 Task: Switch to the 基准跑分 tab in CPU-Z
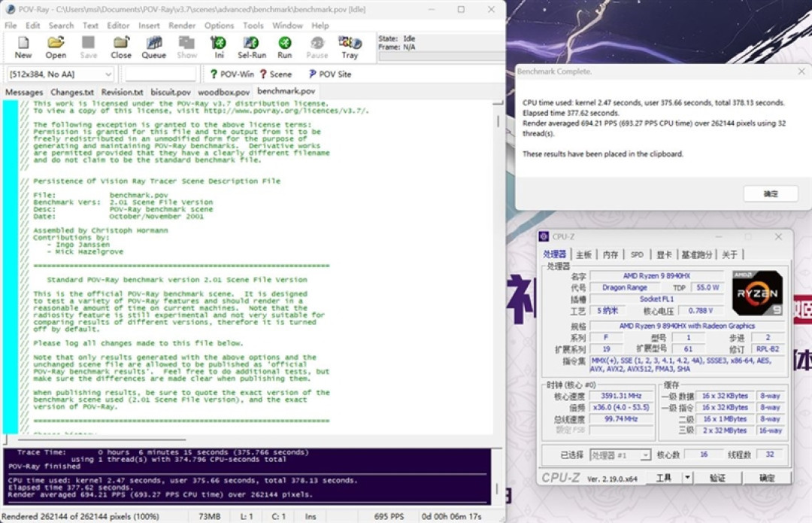(x=696, y=254)
